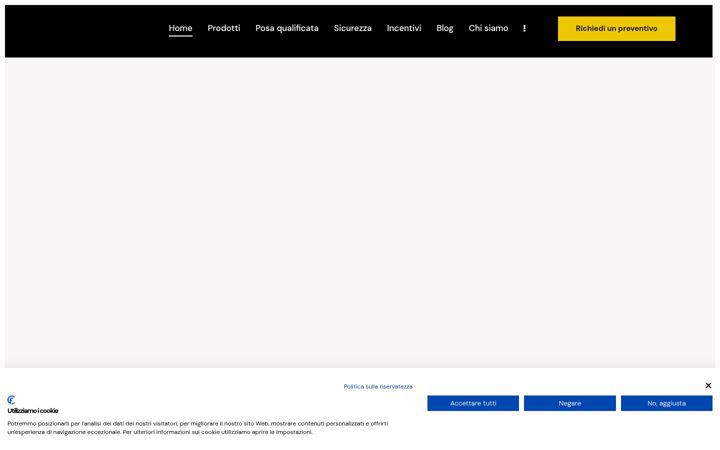Open the Prodotti page
Image resolution: width=720 pixels, height=450 pixels.
pyautogui.click(x=224, y=28)
